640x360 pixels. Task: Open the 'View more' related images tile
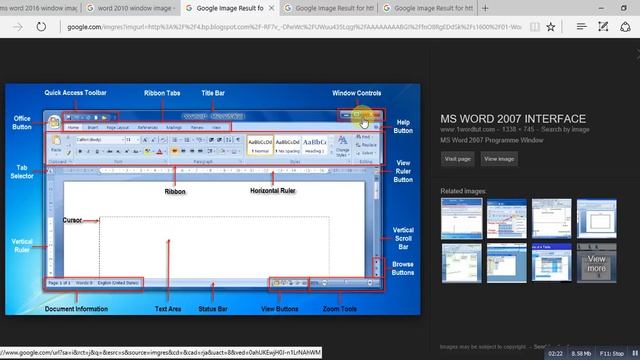tap(596, 263)
